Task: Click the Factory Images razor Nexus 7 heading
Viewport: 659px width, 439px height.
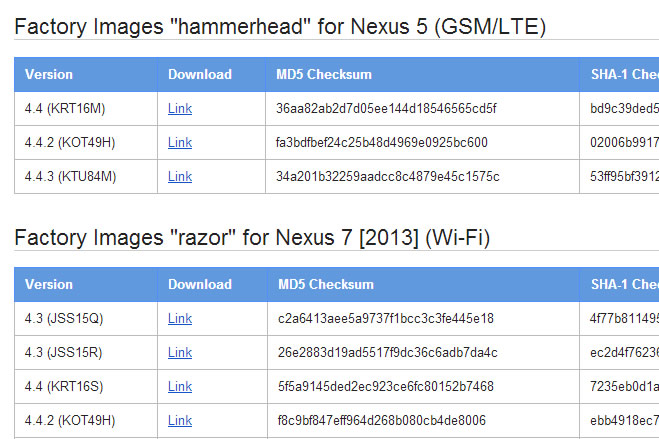Action: [x=252, y=237]
